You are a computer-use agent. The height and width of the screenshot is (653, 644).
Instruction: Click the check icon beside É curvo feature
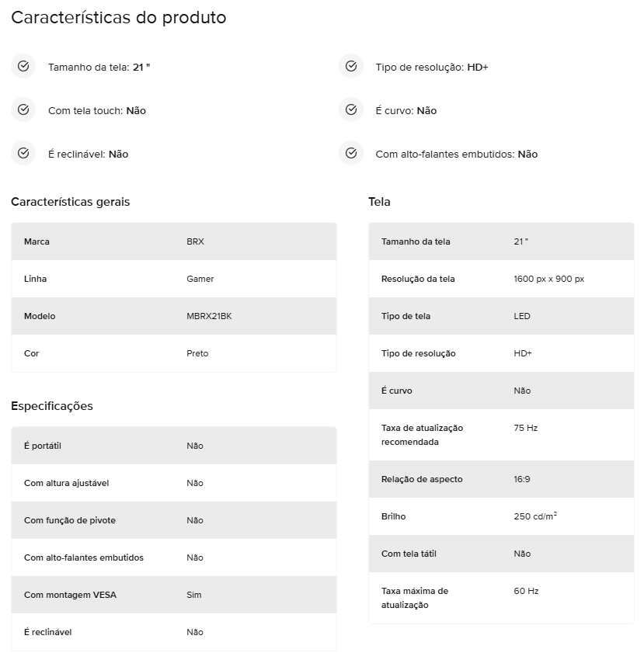[x=351, y=110]
